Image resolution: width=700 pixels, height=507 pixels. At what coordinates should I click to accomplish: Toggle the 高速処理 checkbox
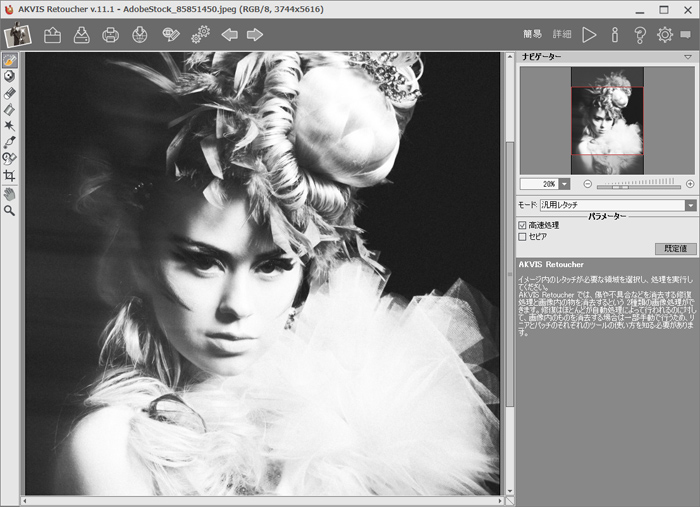coord(522,225)
